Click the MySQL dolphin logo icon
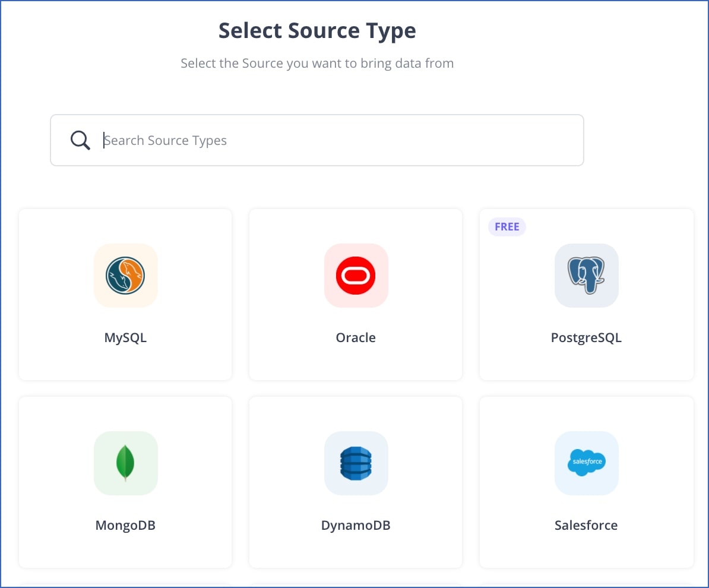709x588 pixels. (x=126, y=276)
